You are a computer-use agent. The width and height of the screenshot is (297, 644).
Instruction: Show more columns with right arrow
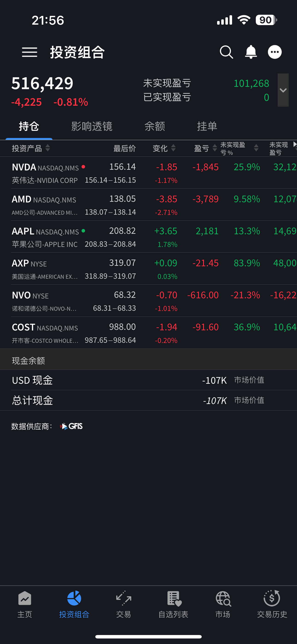click(x=295, y=144)
